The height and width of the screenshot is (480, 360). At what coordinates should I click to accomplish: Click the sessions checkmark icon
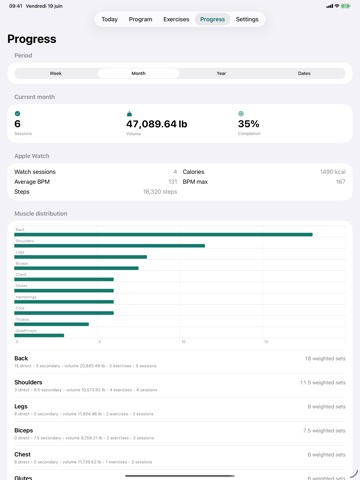click(17, 114)
